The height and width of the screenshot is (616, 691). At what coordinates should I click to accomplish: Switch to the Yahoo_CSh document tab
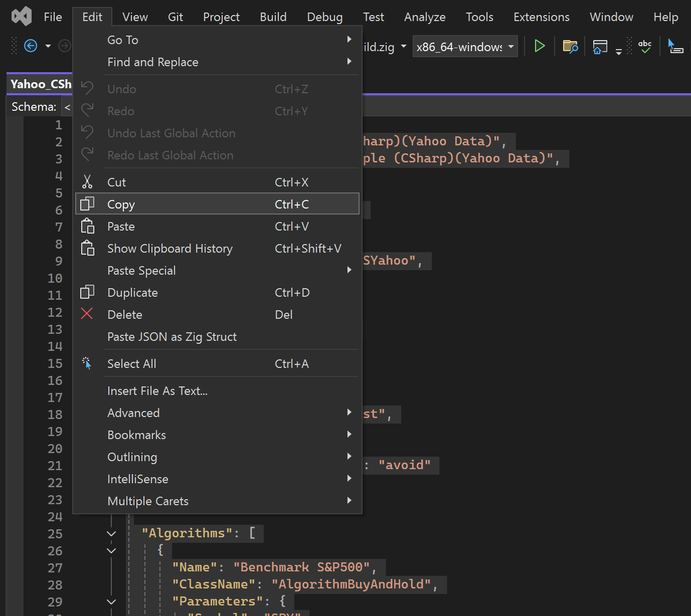pos(41,84)
